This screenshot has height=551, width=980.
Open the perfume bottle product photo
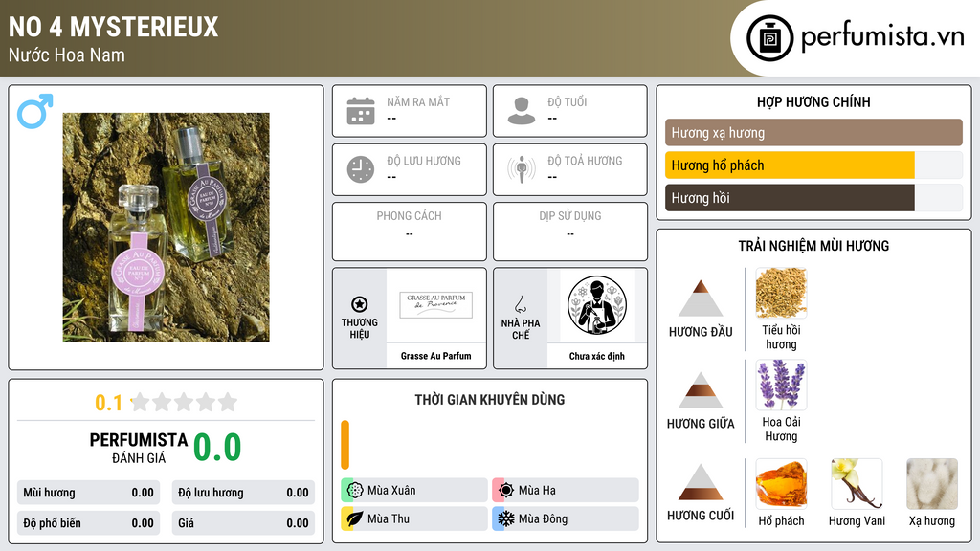tap(167, 228)
